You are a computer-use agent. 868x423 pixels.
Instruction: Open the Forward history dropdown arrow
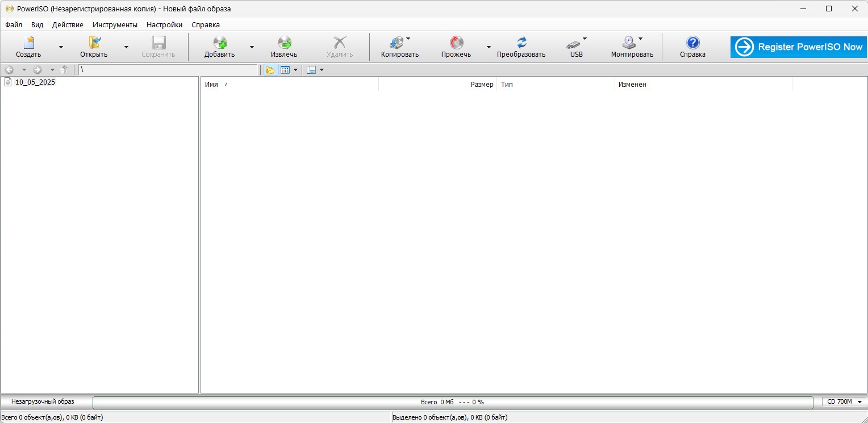tap(52, 70)
